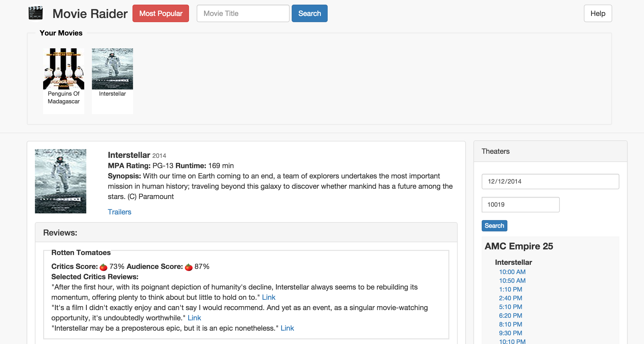The width and height of the screenshot is (644, 344).
Task: Click the Runtime: 169 min text
Action: click(x=205, y=166)
